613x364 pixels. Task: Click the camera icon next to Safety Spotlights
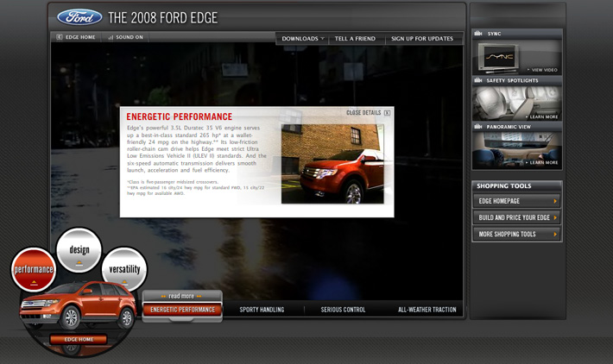(x=477, y=80)
